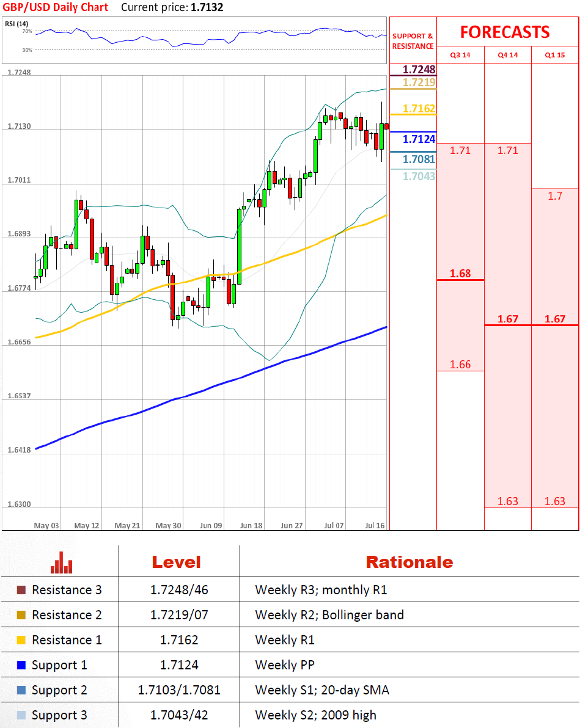
Task: Click the 1.6418 price axis label
Action: [x=19, y=450]
